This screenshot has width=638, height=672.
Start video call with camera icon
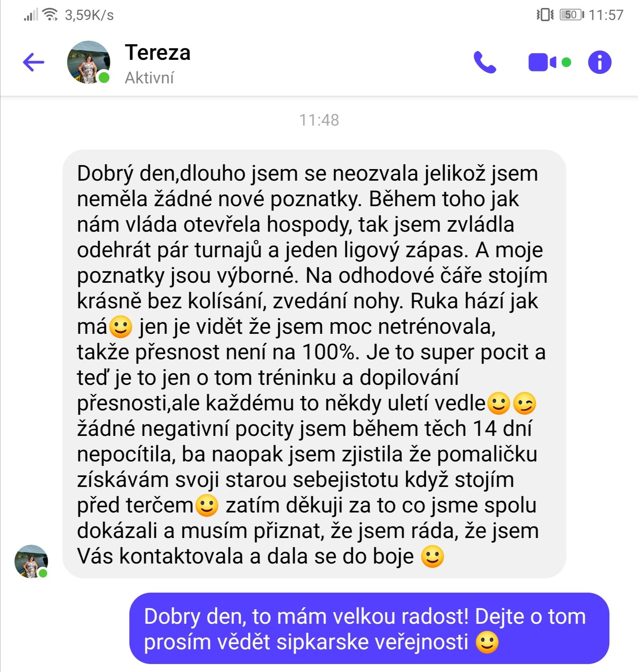pyautogui.click(x=542, y=62)
